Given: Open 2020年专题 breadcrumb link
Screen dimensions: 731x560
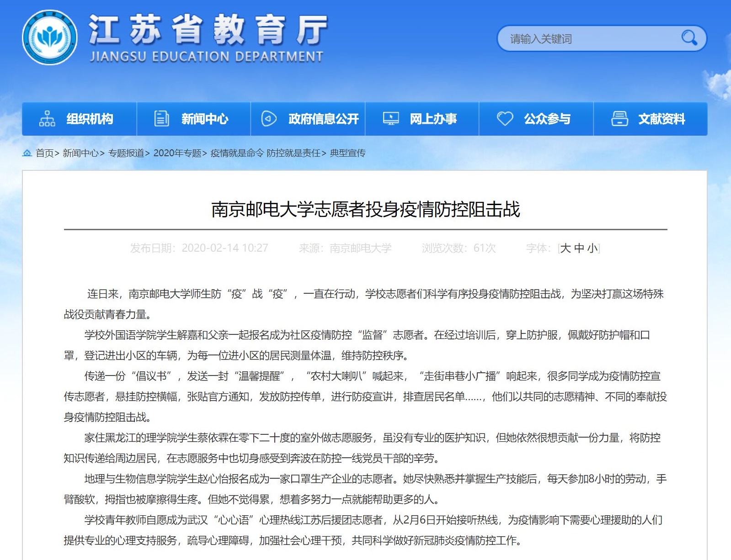Looking at the screenshot, I should click(177, 153).
